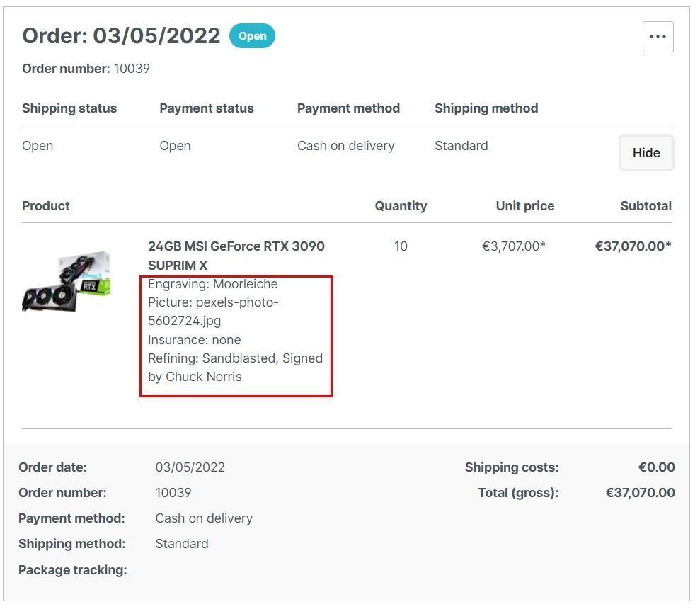The height and width of the screenshot is (614, 700).
Task: Click the Payment status column header
Action: point(206,108)
